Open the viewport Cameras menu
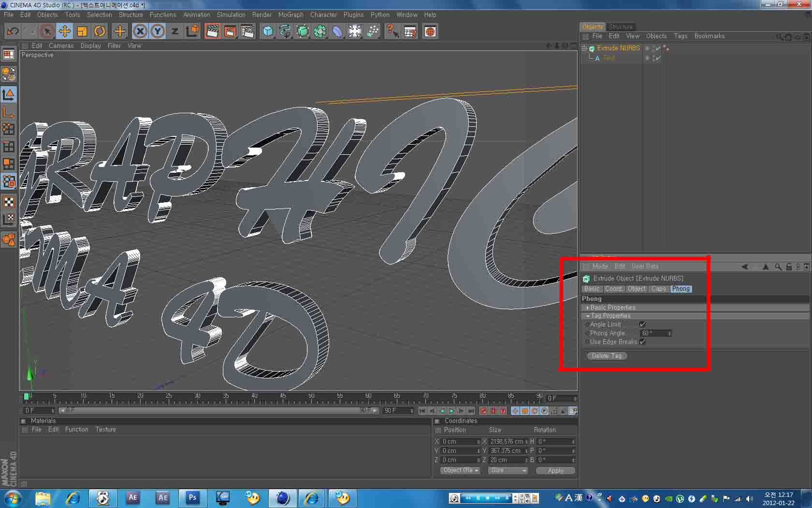This screenshot has width=812, height=508. point(61,46)
